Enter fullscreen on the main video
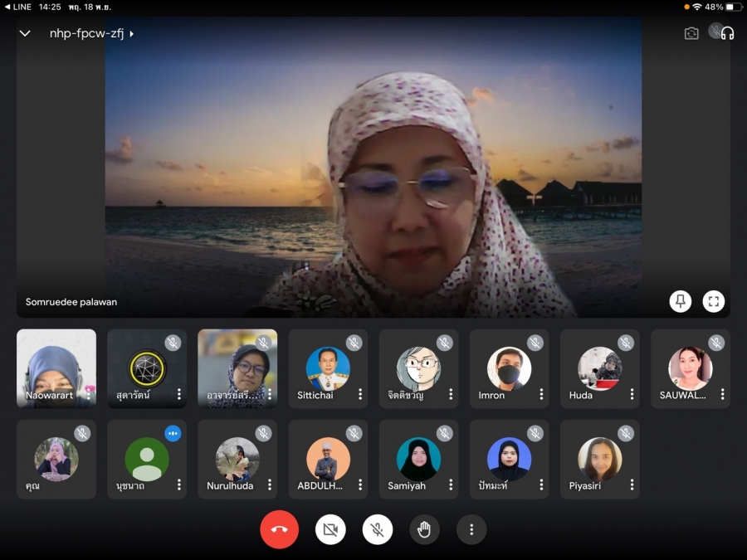Screen dimensions: 747x560 point(714,301)
